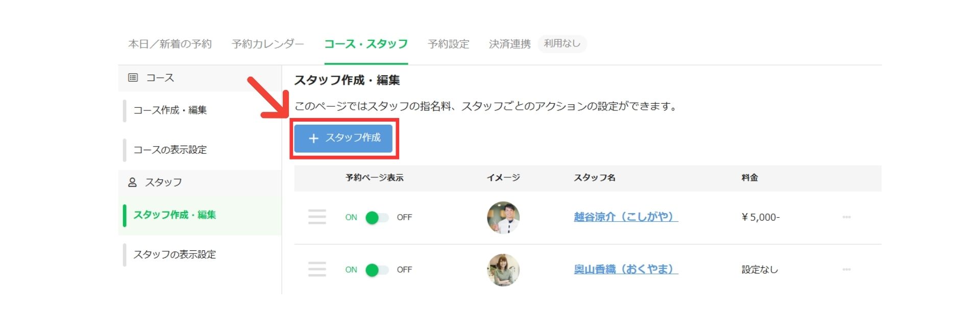Screen dimensions: 980x327
Task: Open the three-dot menu for 越谷涼介
Action: click(846, 217)
